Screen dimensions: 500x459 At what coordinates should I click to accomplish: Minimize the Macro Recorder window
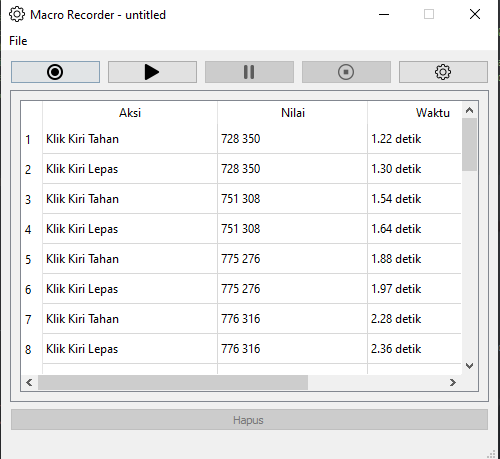[384, 14]
